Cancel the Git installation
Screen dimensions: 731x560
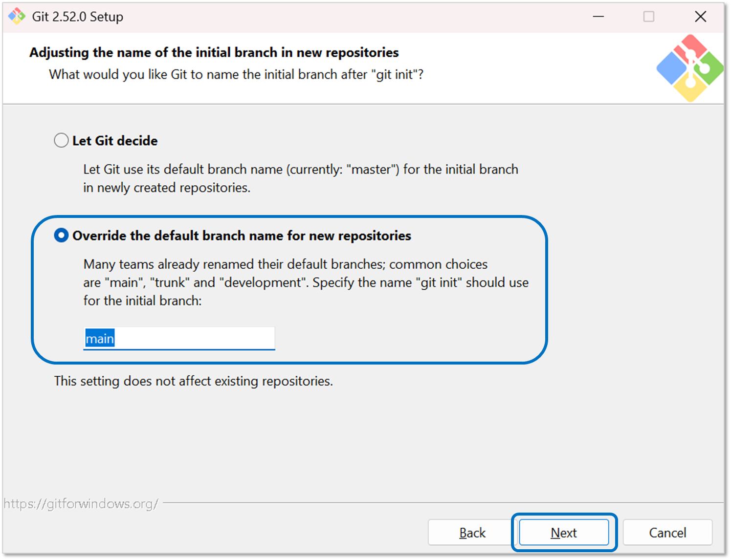pyautogui.click(x=667, y=532)
